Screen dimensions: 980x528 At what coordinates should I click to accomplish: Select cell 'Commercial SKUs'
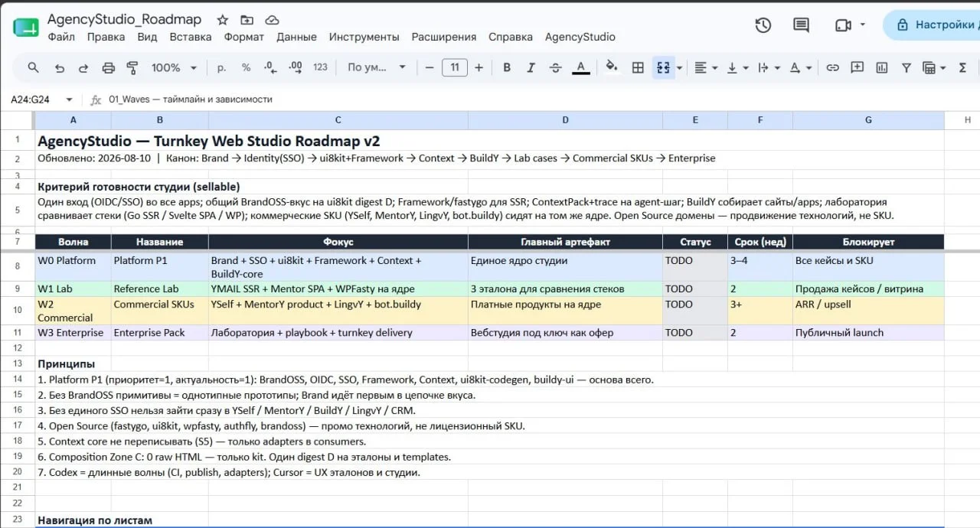pos(159,311)
